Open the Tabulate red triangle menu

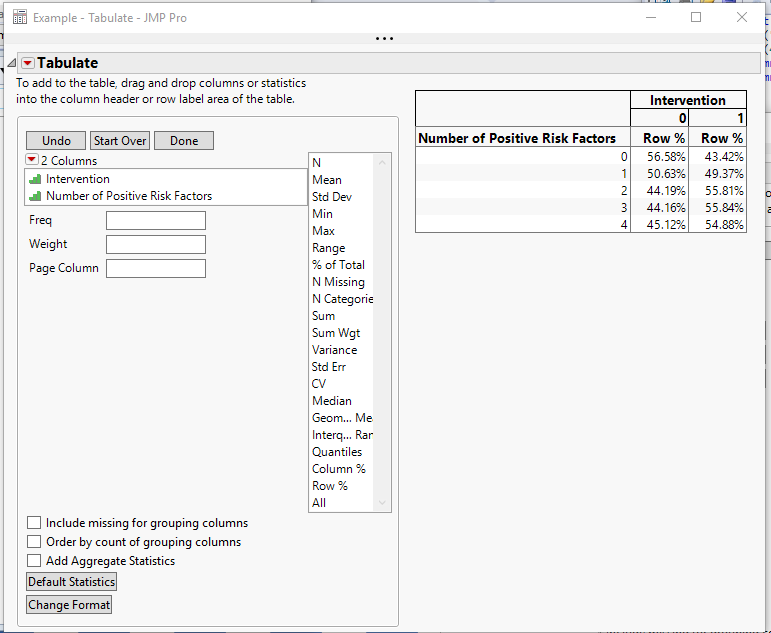[x=28, y=63]
